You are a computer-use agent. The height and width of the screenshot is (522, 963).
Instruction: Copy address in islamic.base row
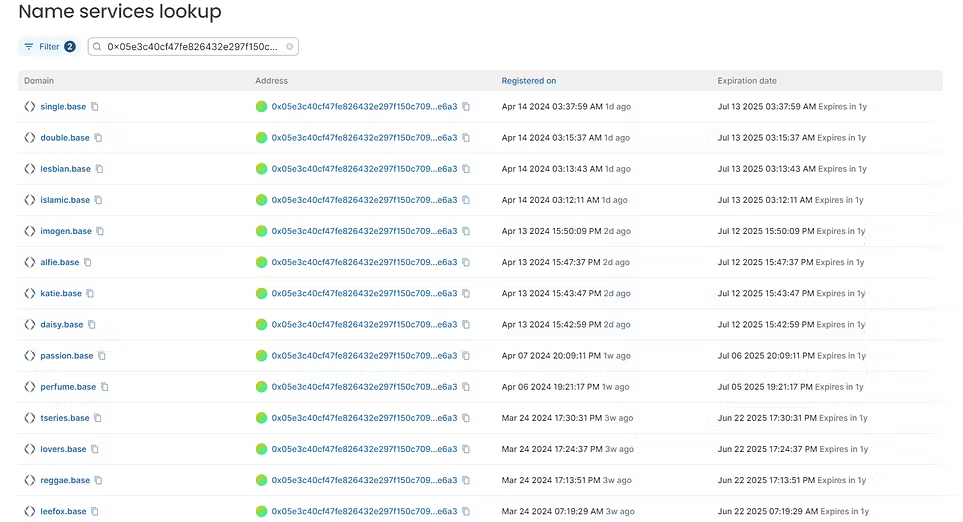(466, 200)
